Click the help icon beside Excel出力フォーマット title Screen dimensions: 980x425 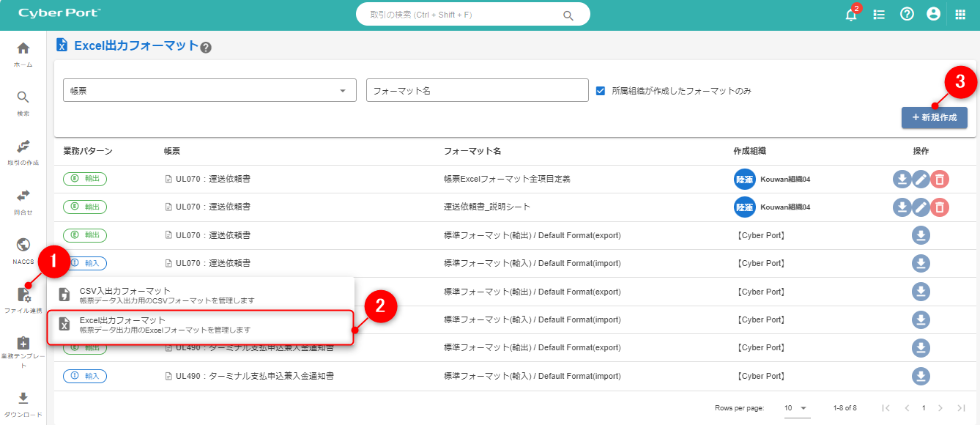click(206, 48)
